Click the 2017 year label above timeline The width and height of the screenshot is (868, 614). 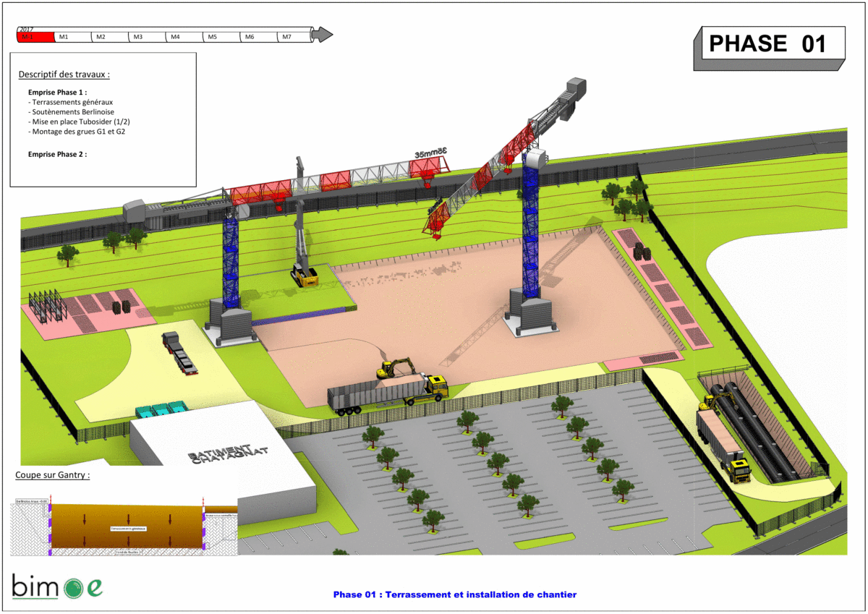(27, 29)
